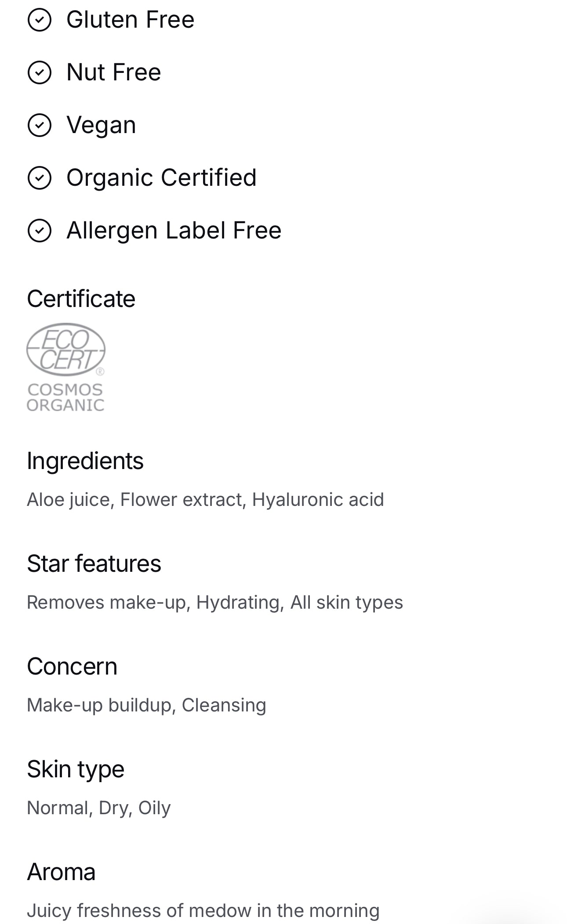
Task: Click the Removes make-up features text
Action: click(214, 603)
